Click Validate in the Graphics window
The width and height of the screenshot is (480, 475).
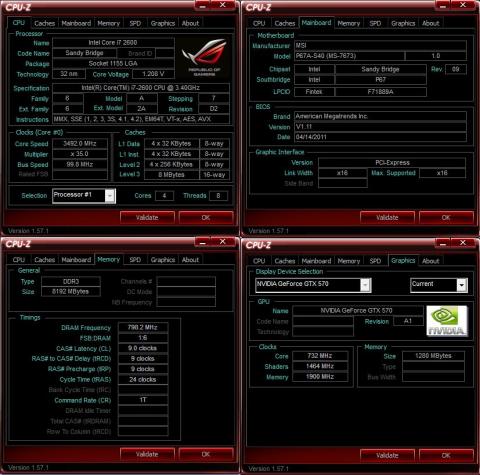pos(387,456)
